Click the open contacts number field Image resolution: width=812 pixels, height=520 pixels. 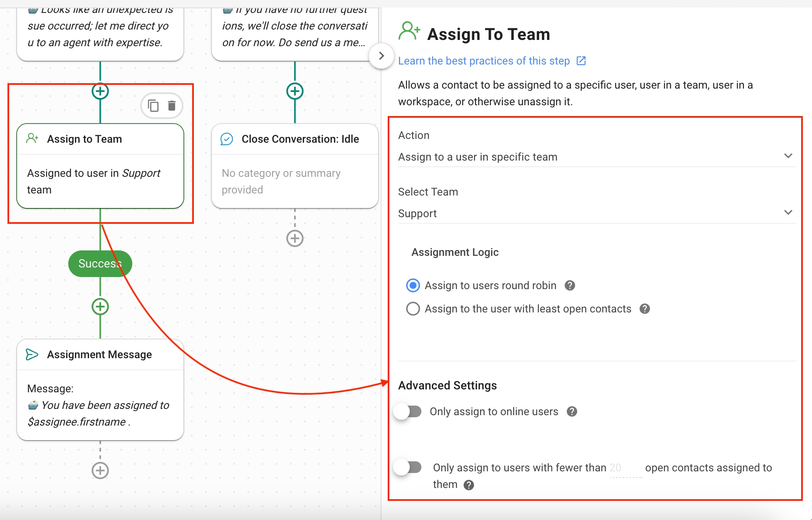click(x=625, y=468)
